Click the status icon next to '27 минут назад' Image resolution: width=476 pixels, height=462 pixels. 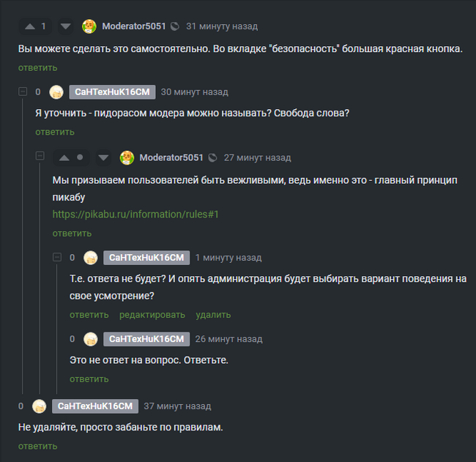[x=213, y=157]
